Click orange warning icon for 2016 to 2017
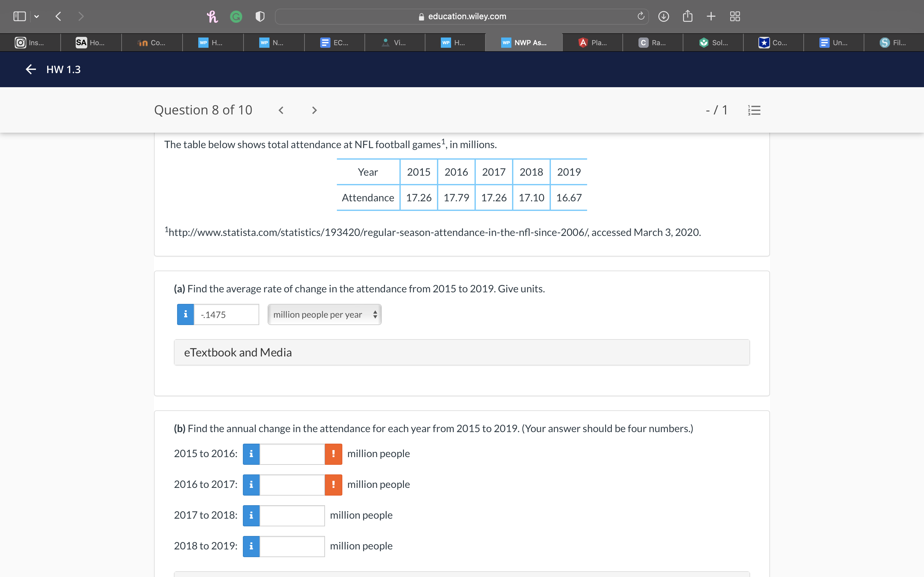The image size is (924, 577). [x=333, y=485]
